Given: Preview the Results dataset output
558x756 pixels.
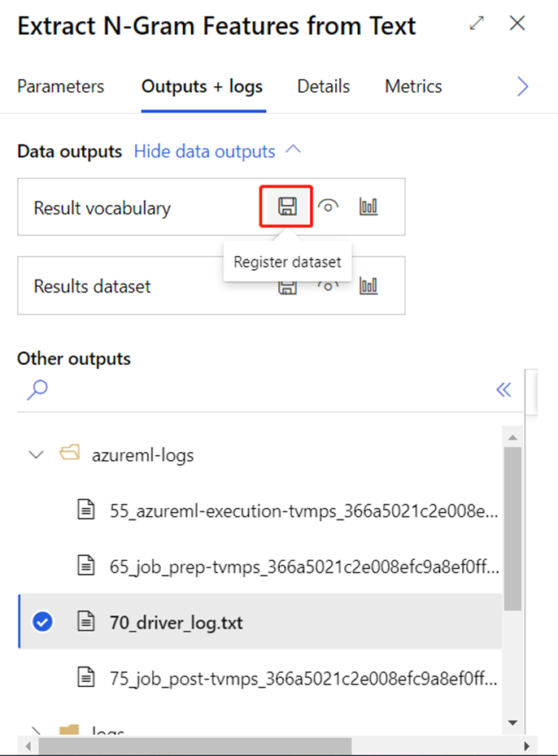Looking at the screenshot, I should pyautogui.click(x=328, y=285).
